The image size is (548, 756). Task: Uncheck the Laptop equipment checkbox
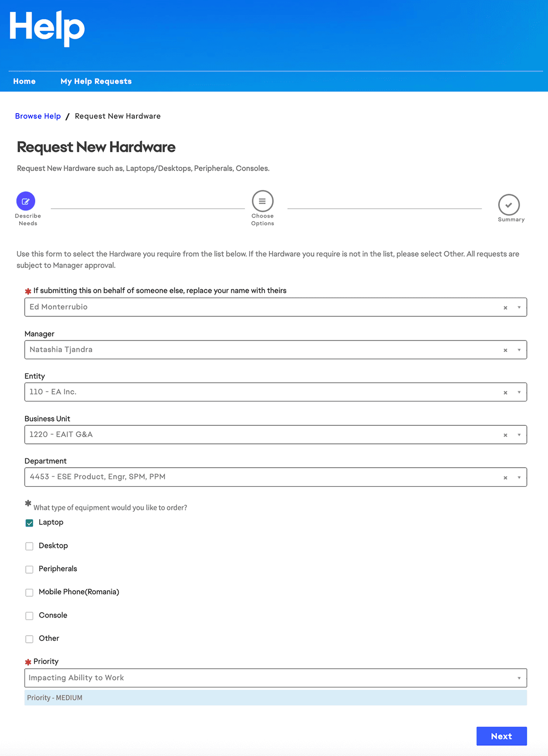click(29, 523)
